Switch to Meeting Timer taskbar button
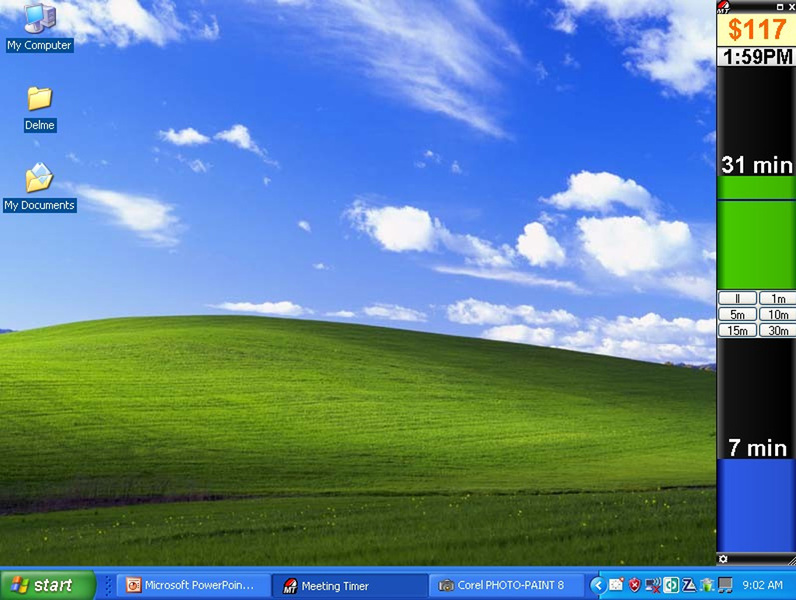Screen dimensions: 796x600 [x=349, y=586]
